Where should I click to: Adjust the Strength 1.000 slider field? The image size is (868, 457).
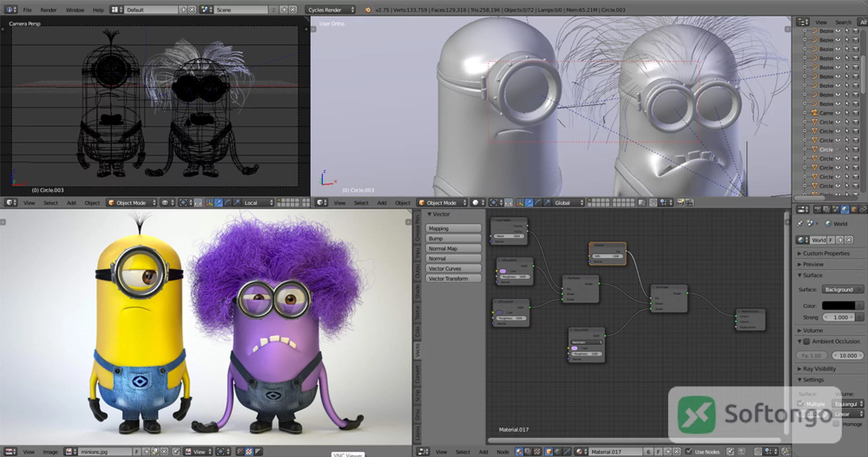(x=839, y=317)
